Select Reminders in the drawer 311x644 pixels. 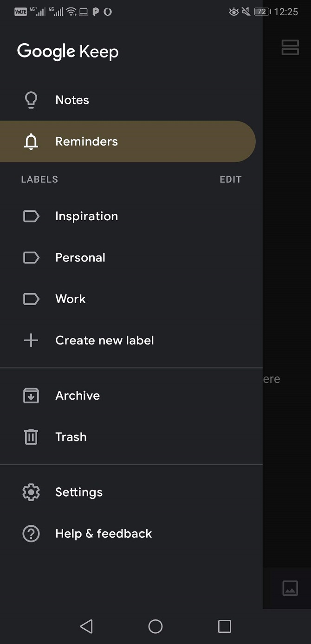click(x=86, y=142)
